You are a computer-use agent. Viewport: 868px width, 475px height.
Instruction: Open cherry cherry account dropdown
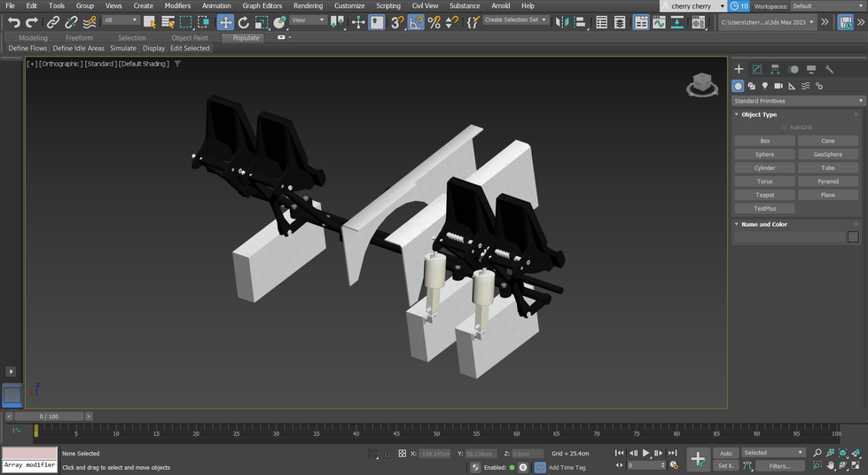tap(692, 6)
